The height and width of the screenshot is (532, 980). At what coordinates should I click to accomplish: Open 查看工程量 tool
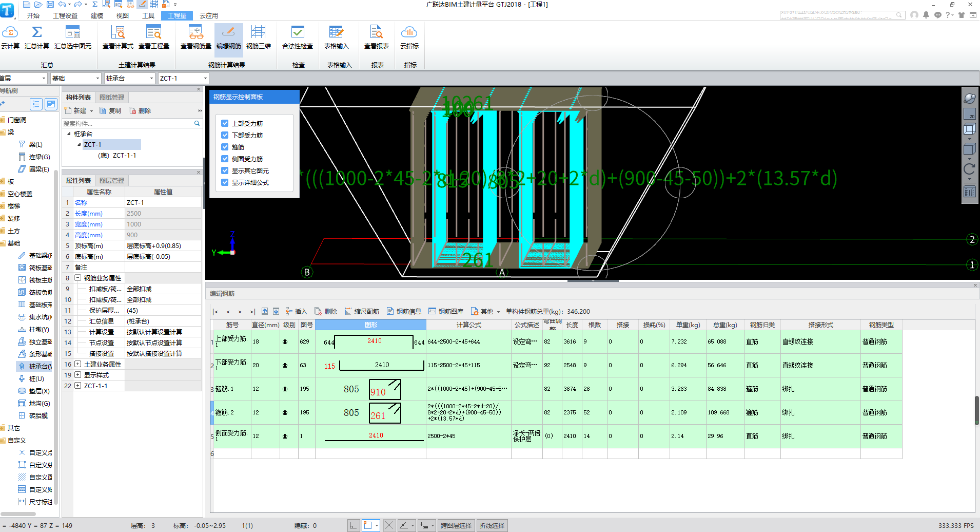click(x=154, y=37)
